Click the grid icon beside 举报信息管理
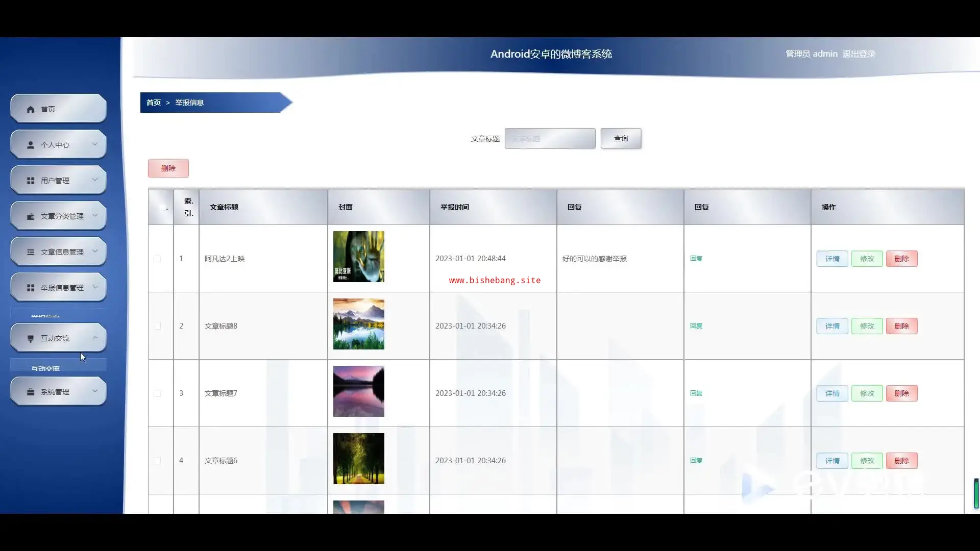980x551 pixels. 31,288
